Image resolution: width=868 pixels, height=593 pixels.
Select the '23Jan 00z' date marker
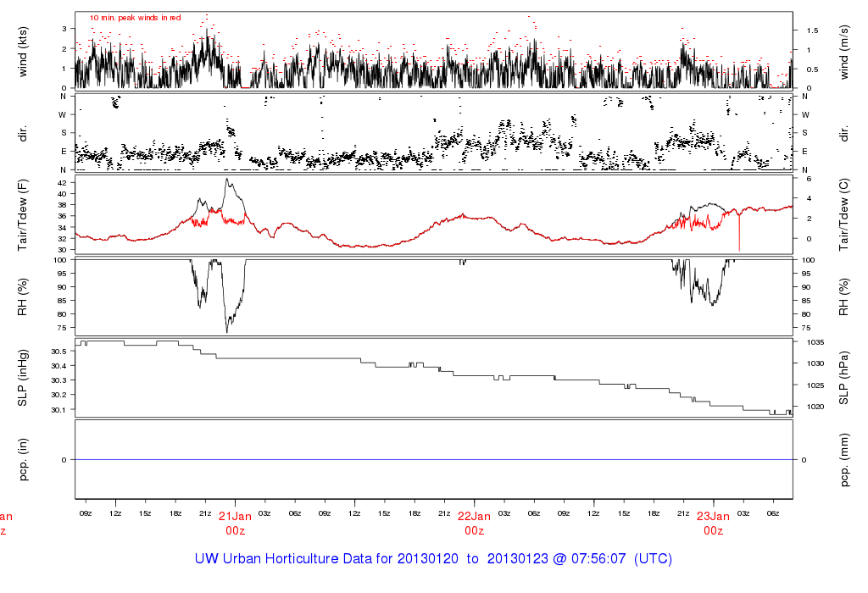(x=713, y=524)
